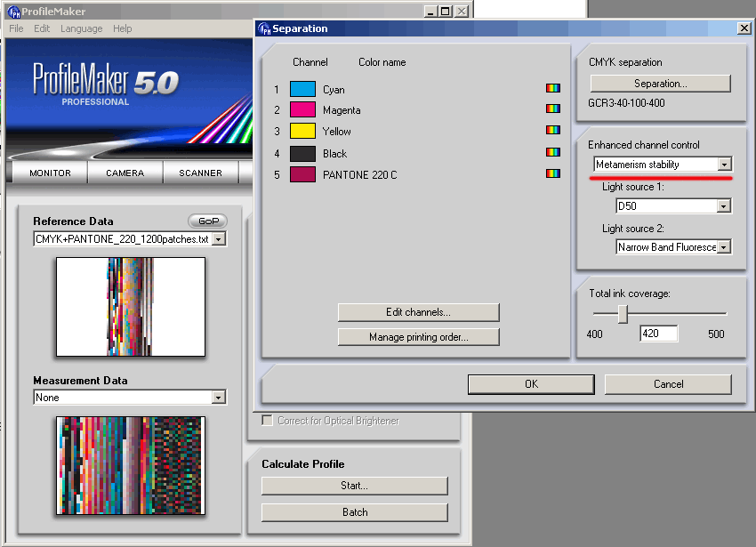Click the total ink coverage value field
This screenshot has width=756, height=547.
coord(658,334)
